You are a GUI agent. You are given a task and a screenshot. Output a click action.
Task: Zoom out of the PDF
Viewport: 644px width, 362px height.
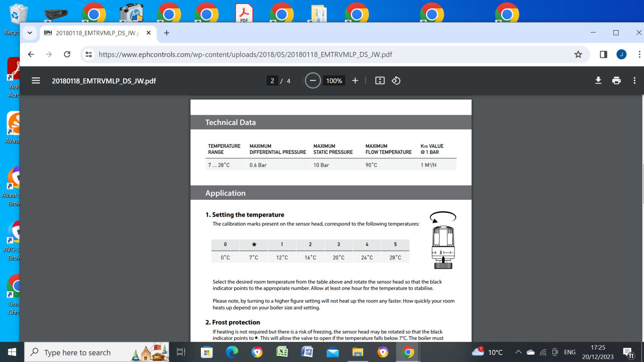(313, 80)
